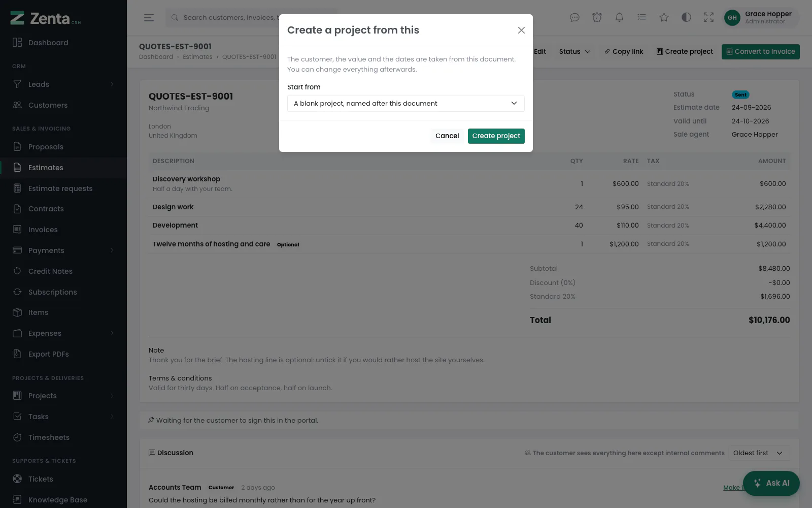The image size is (812, 508).
Task: Click the fullscreen expand icon
Action: 708,18
